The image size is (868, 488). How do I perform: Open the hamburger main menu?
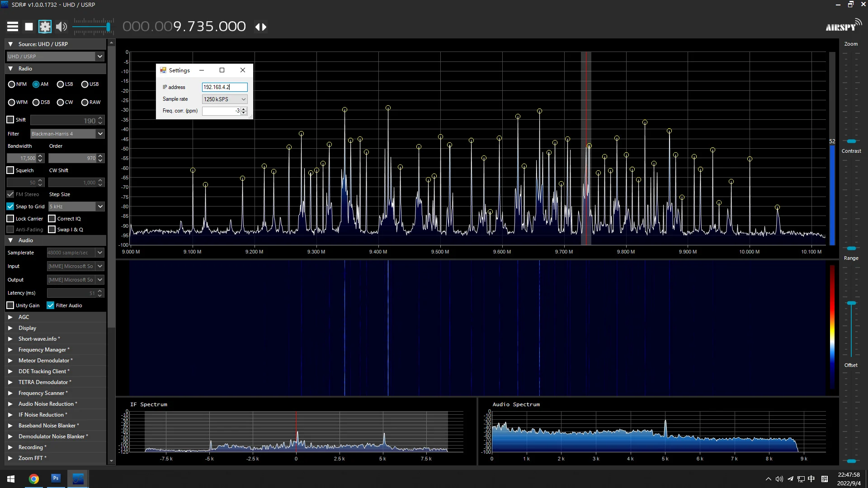13,27
